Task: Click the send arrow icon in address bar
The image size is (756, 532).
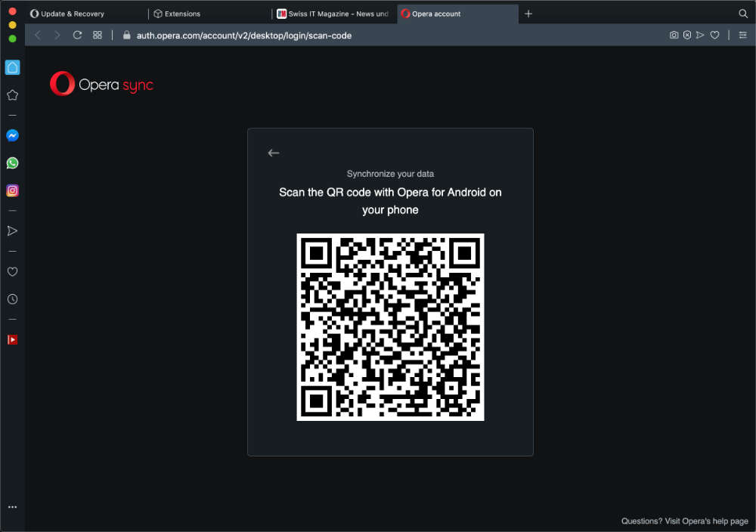Action: (x=701, y=36)
